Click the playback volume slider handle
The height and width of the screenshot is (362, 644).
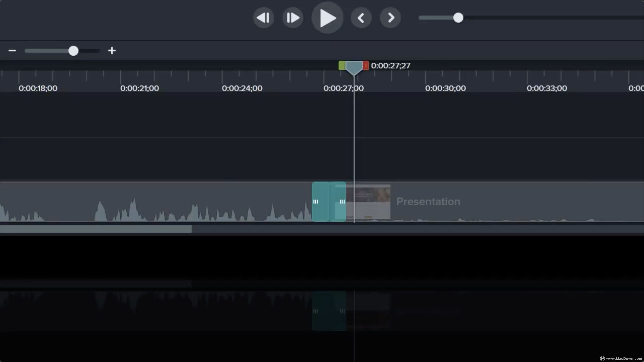(458, 18)
